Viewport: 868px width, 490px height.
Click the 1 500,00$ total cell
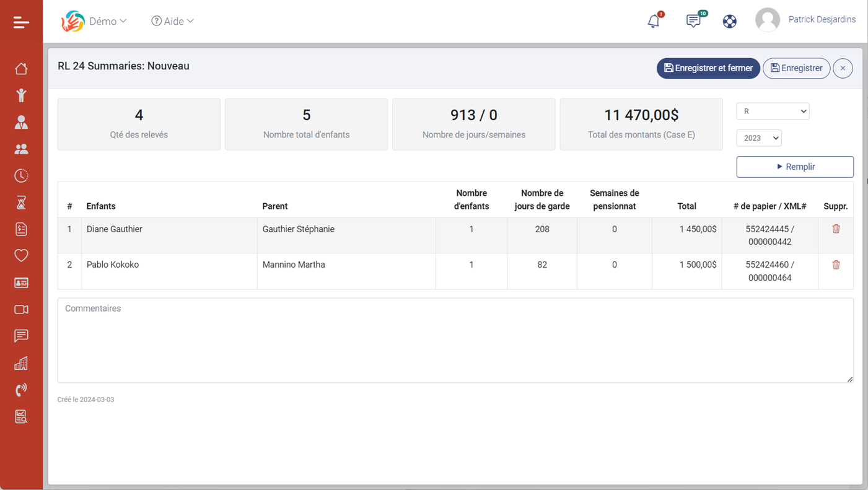coord(686,271)
